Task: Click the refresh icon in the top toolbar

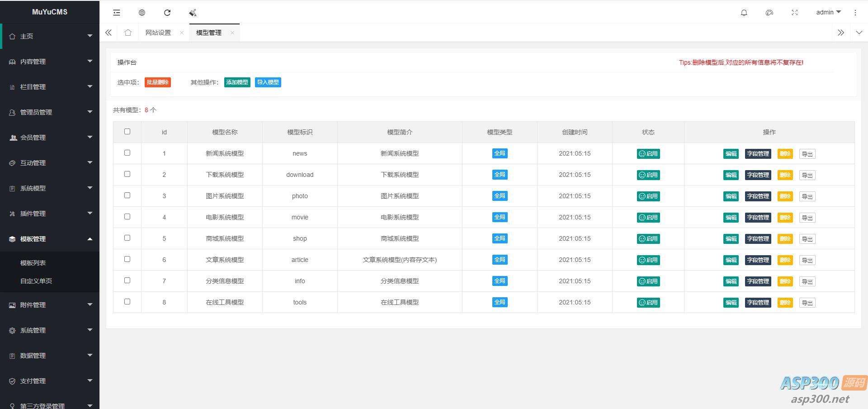Action: point(167,13)
